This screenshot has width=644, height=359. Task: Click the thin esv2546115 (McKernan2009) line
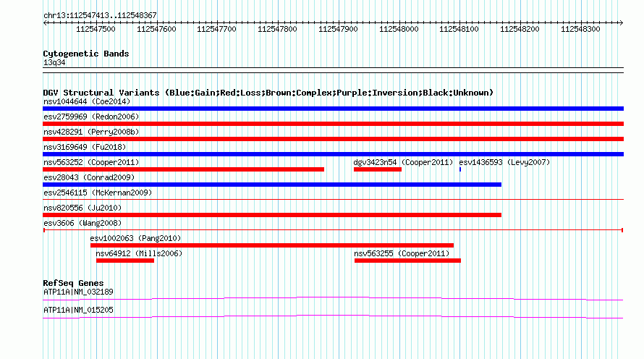[x=333, y=200]
